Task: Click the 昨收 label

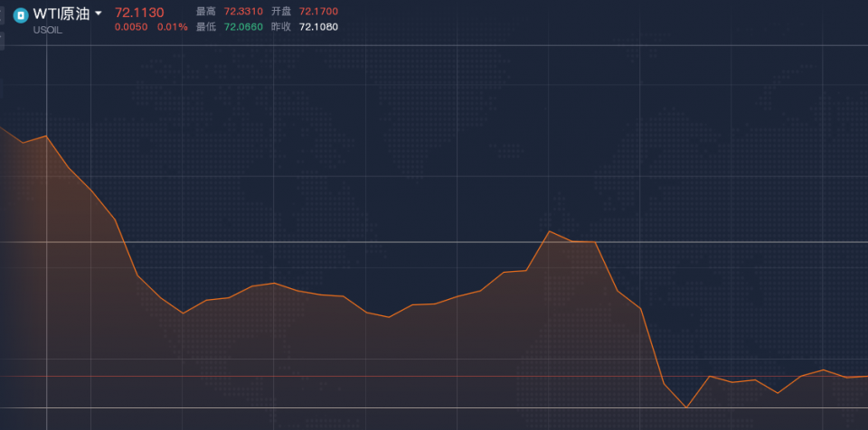Action: point(281,26)
